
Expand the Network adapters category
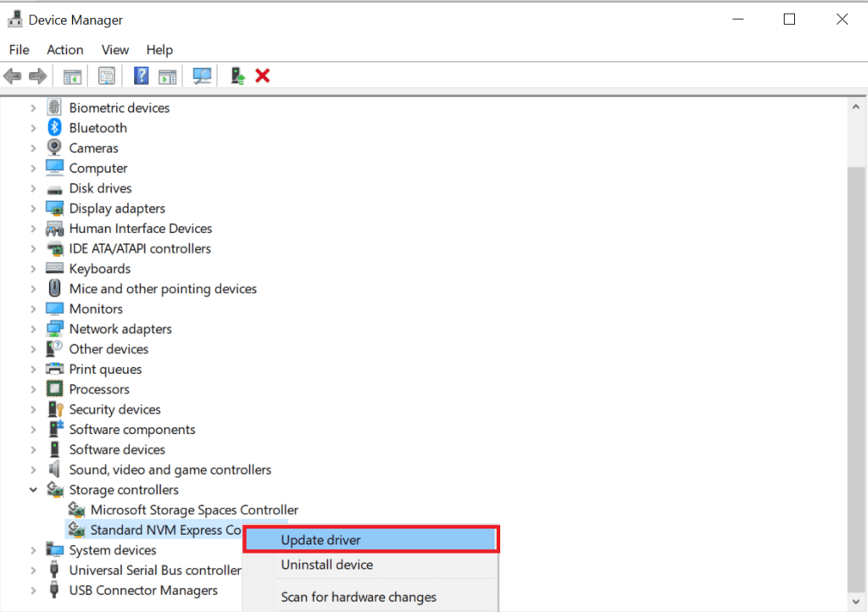[33, 328]
